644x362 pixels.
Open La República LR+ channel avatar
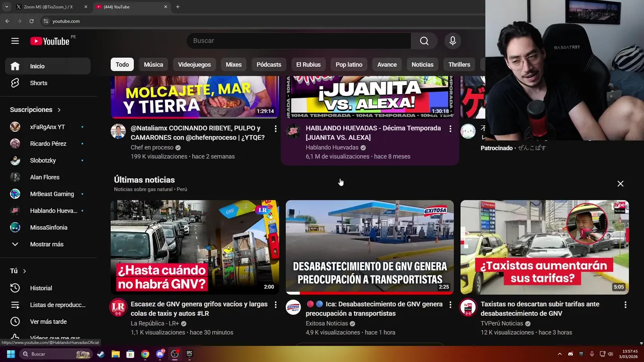click(x=118, y=307)
